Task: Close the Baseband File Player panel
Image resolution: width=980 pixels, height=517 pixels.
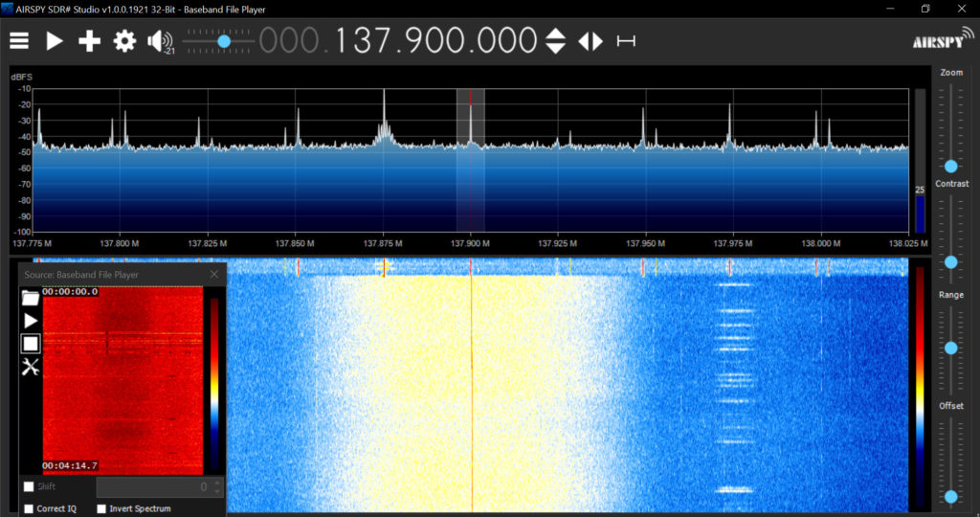Action: pos(214,275)
